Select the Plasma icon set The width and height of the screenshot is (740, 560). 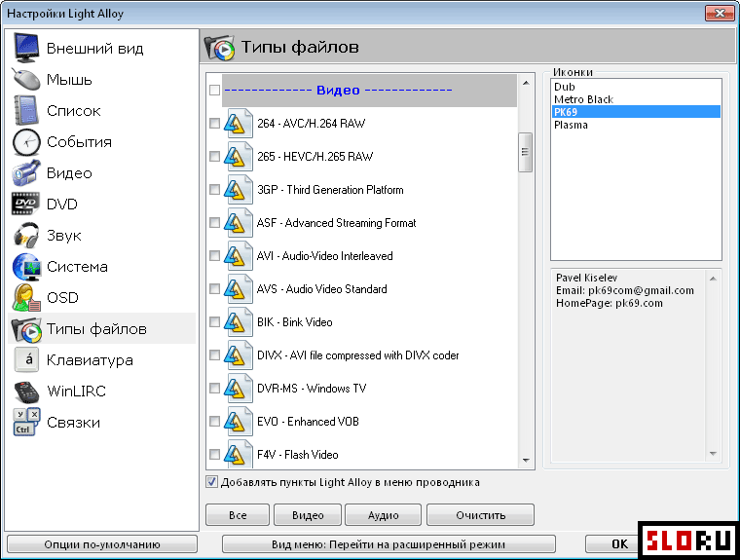[636, 125]
